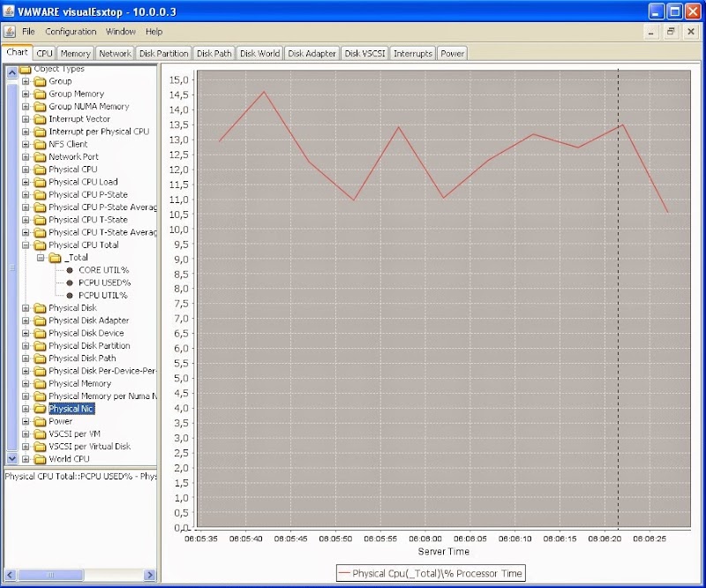Switch to the Disk Adapter tab
Screen dimensions: 706x588
coord(312,53)
